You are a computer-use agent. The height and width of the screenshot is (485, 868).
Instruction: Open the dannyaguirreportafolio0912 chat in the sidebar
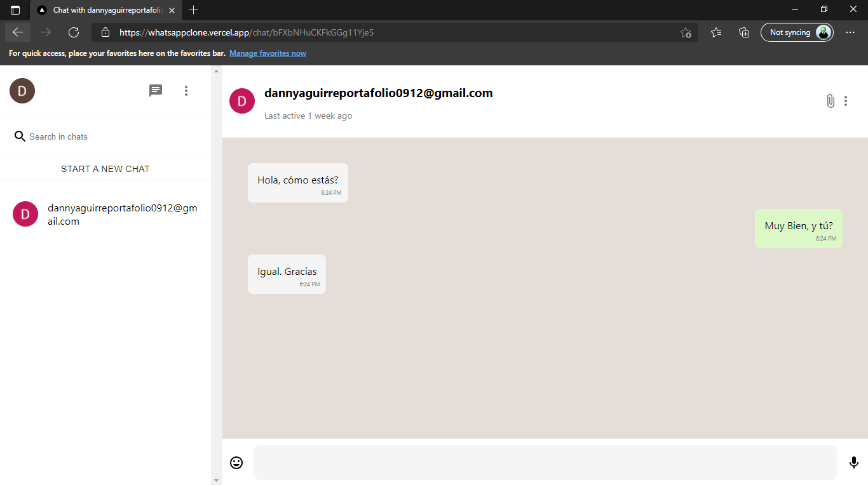click(105, 215)
